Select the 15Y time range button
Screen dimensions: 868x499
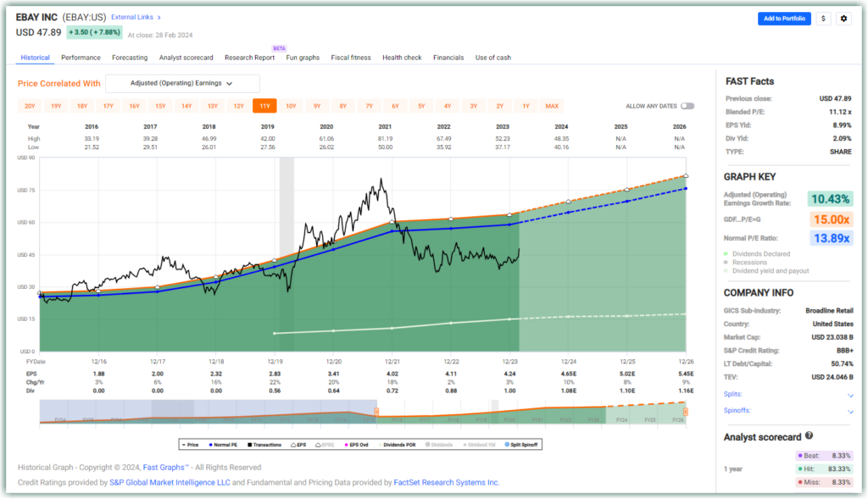click(160, 106)
